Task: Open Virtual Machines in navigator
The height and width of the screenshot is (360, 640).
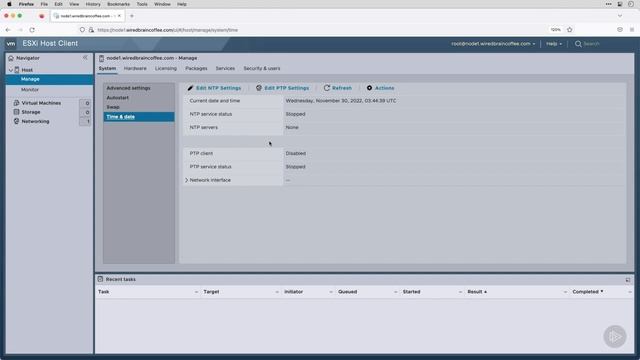Action: click(x=41, y=103)
